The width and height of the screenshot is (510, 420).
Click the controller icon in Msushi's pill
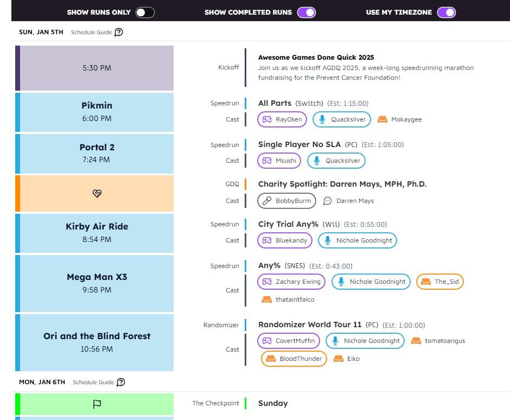267,161
